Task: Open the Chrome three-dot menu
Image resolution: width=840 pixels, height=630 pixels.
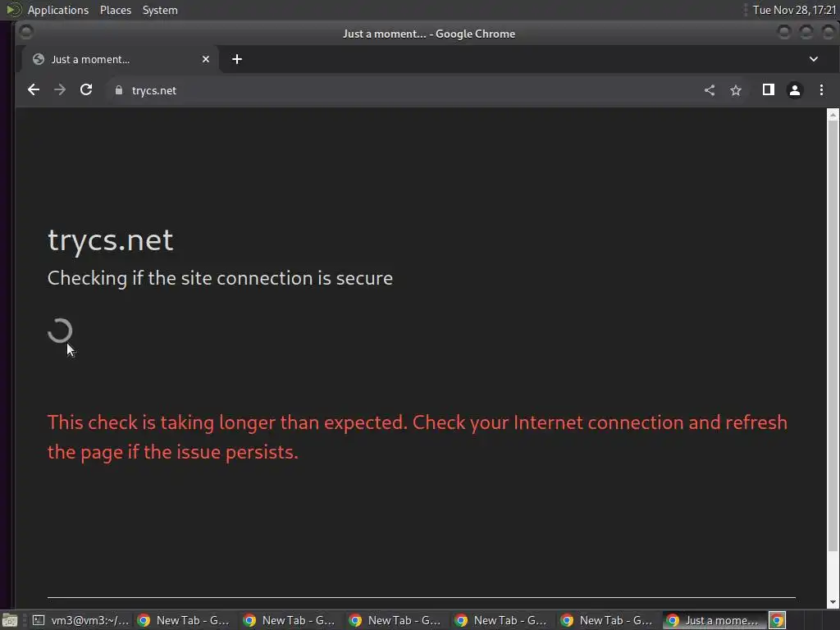Action: point(821,90)
